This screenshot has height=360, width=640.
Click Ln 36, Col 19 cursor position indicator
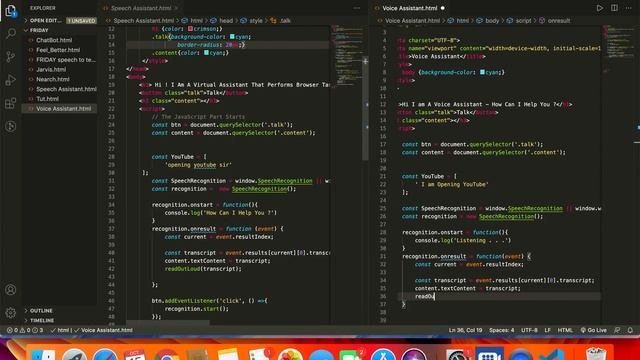[465, 330]
